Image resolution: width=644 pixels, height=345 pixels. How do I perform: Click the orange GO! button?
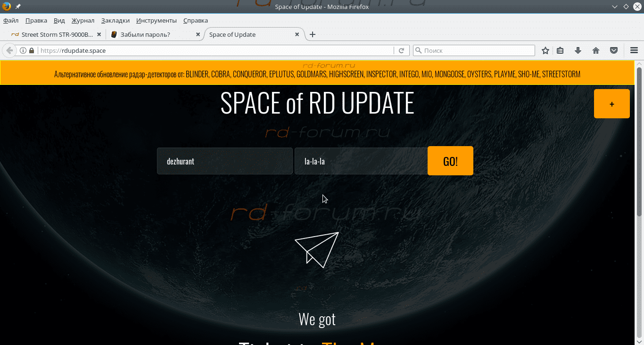[450, 161]
